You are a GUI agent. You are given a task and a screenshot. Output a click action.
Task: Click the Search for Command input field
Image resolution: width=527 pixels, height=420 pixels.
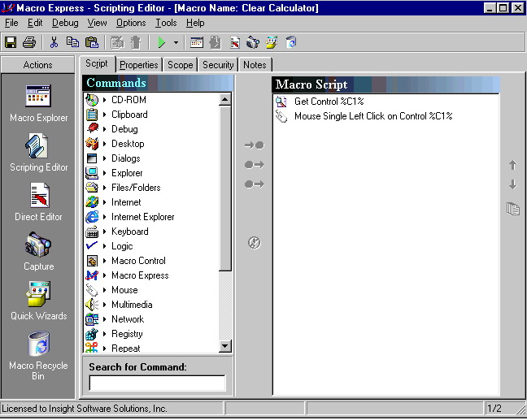point(157,383)
